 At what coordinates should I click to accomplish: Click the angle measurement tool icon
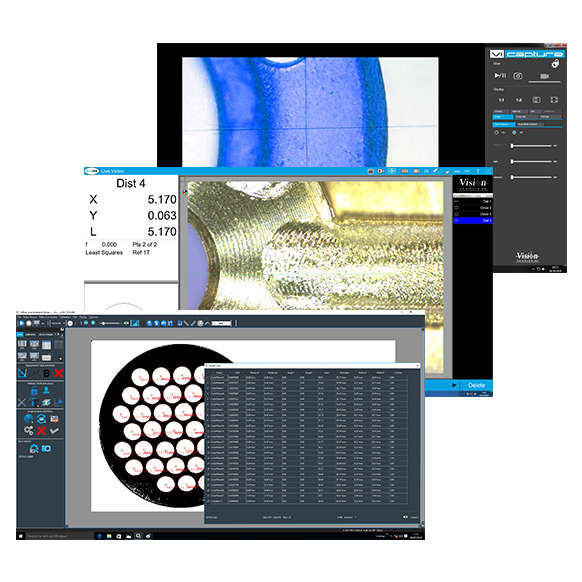click(22, 373)
